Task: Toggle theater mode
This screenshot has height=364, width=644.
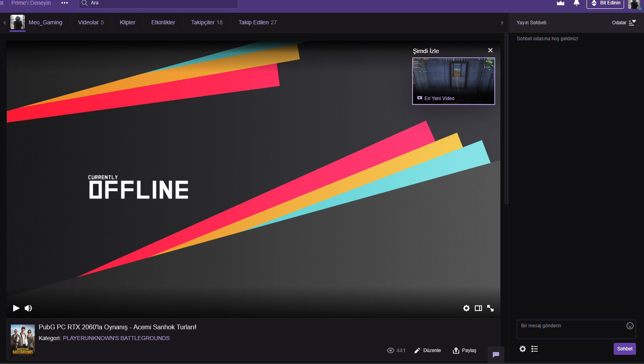Action: tap(478, 308)
